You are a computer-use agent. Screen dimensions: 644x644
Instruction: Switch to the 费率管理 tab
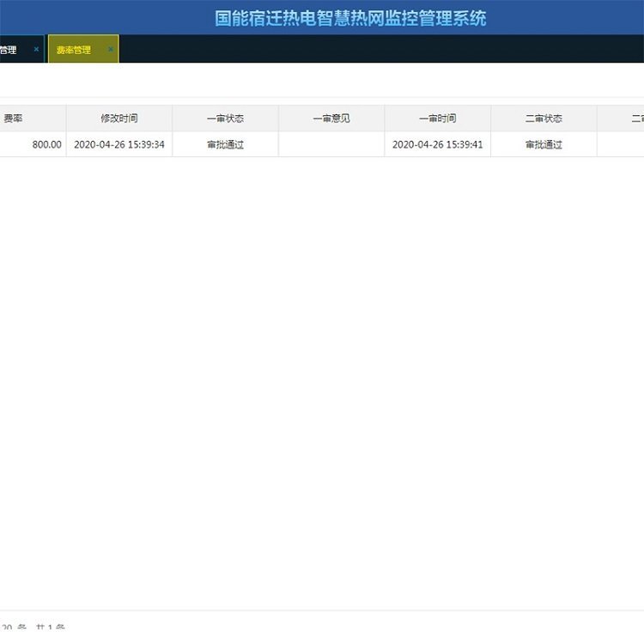74,50
